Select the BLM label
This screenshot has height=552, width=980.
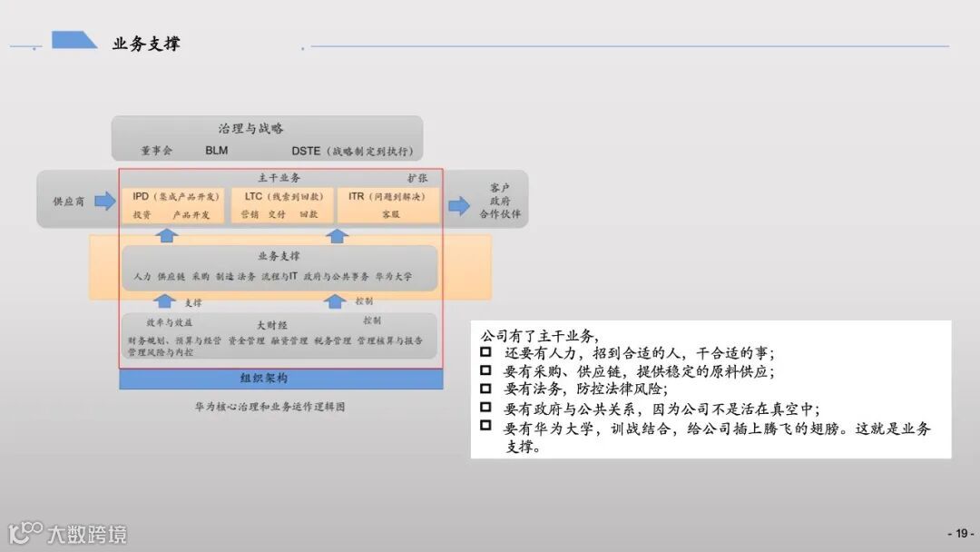click(216, 151)
